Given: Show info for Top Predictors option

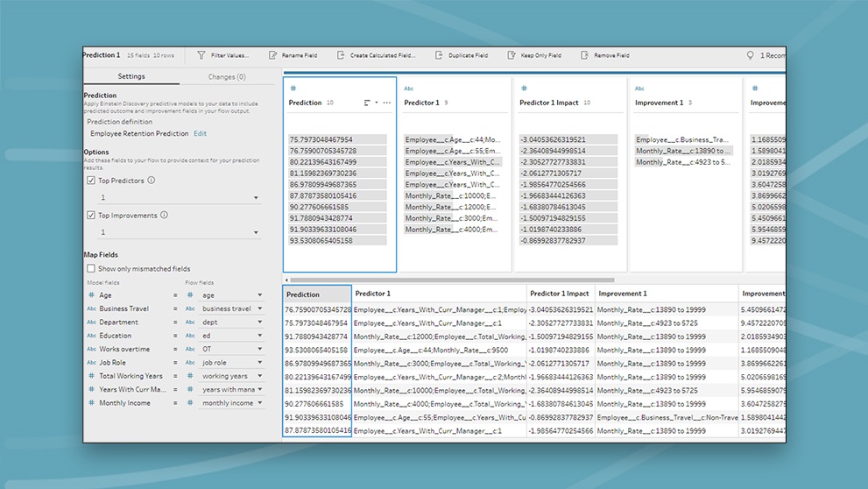Looking at the screenshot, I should click(x=152, y=181).
